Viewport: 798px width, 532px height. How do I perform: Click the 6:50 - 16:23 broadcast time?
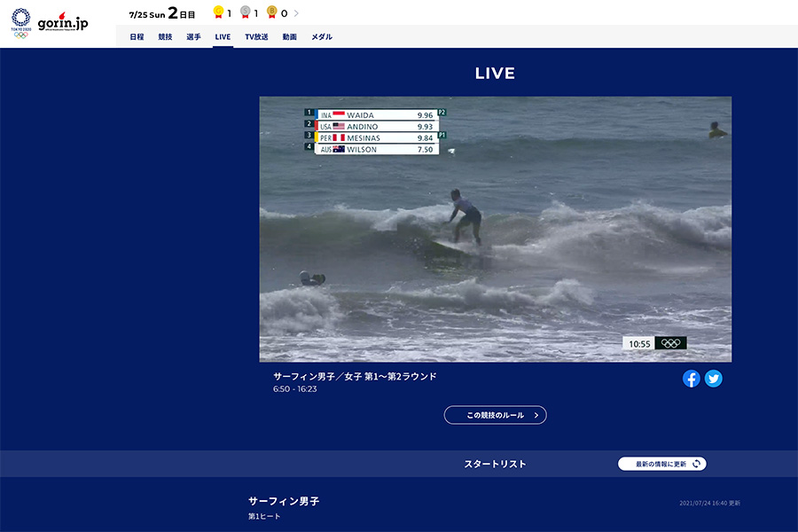pyautogui.click(x=294, y=389)
